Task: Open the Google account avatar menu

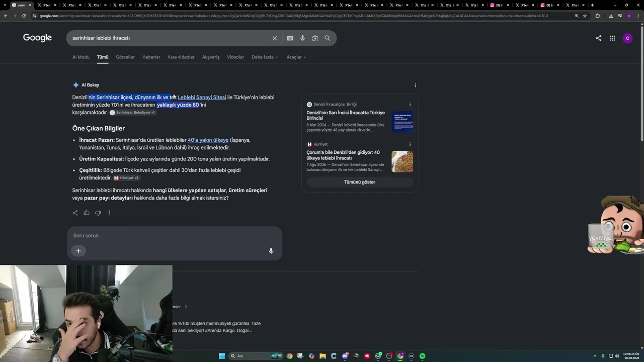Action: (x=627, y=38)
